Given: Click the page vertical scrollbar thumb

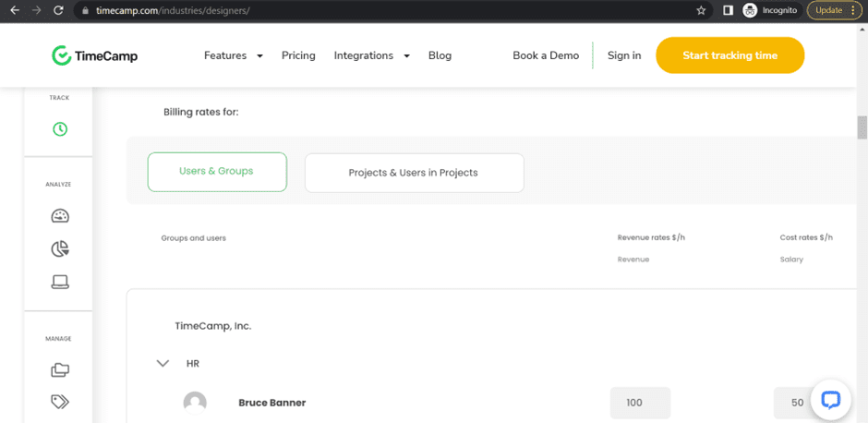Looking at the screenshot, I should (862, 127).
